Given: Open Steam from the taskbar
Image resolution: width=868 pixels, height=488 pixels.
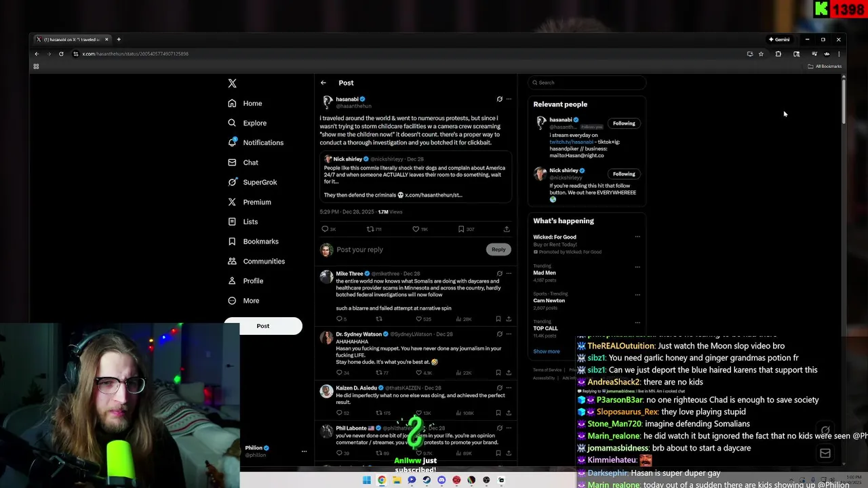Looking at the screenshot, I should [427, 480].
